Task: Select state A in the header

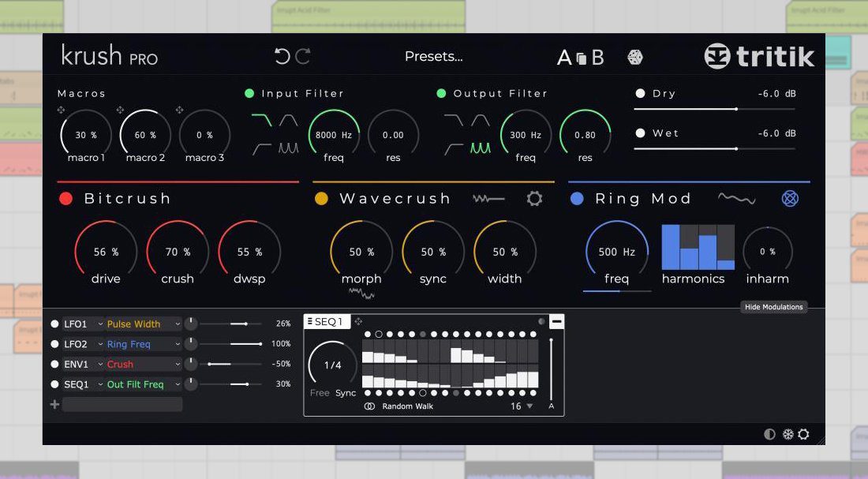Action: coord(564,57)
